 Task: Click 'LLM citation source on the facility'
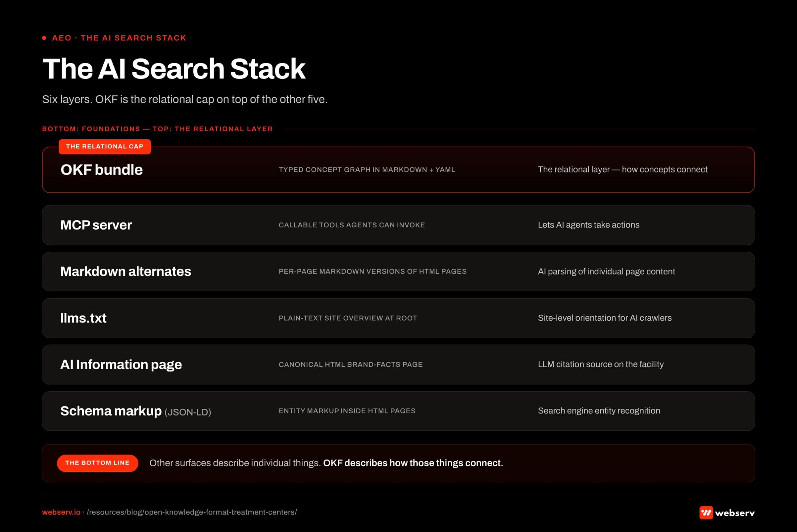coord(601,364)
